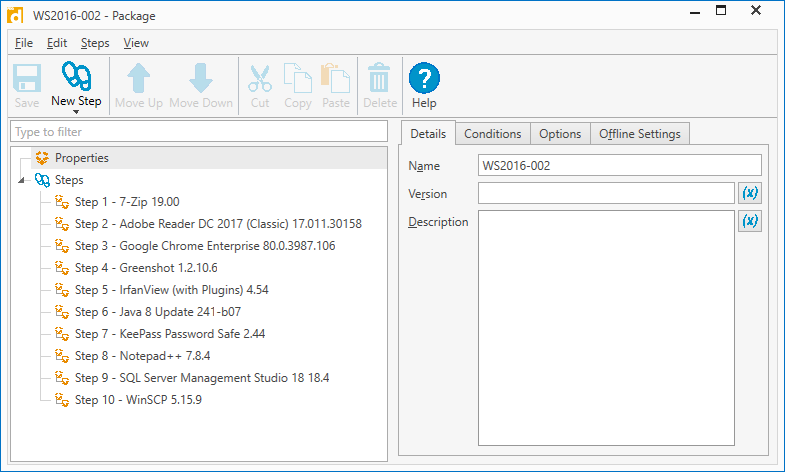Select Step 7 - KeePass Password Safe
This screenshot has width=785, height=472.
coord(170,334)
